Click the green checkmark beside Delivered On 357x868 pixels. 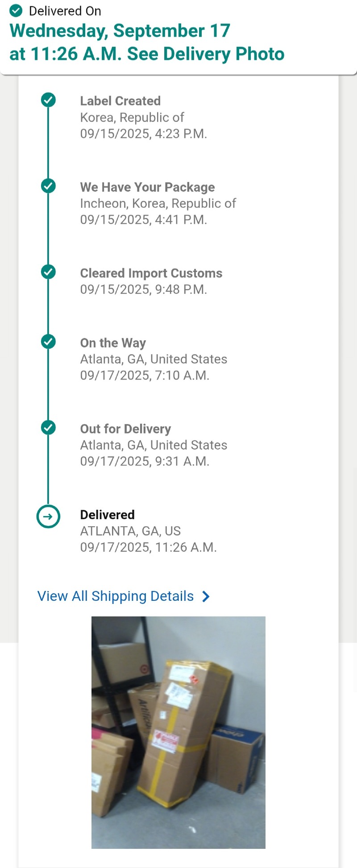16,11
